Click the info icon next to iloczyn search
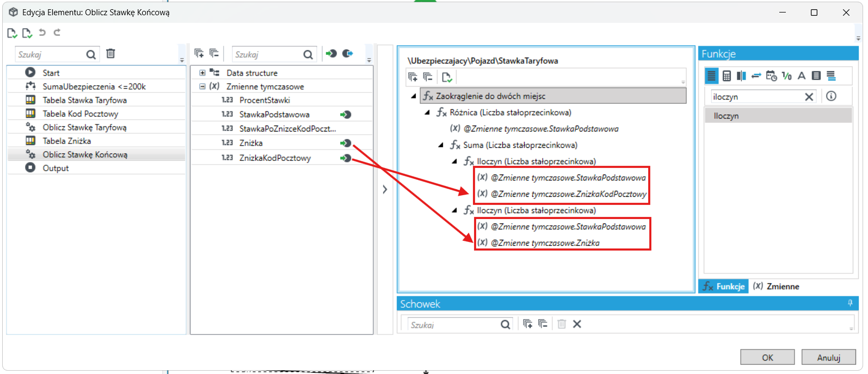The height and width of the screenshot is (374, 868). (831, 96)
